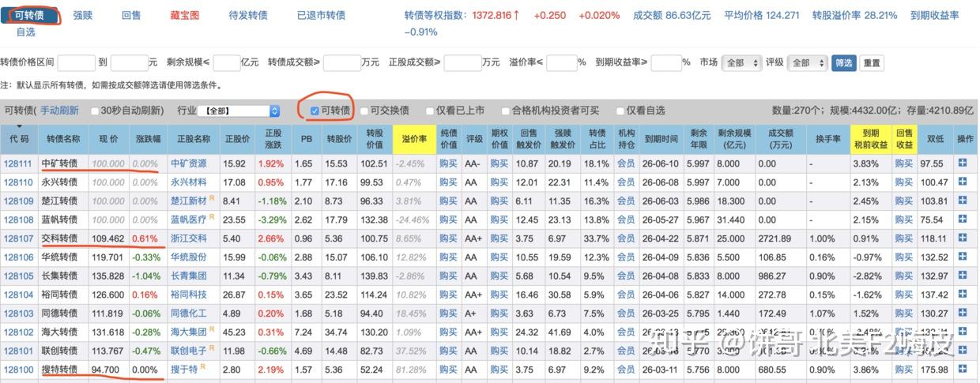
Task: Check the 可交换债 checkbox
Action: (x=365, y=111)
